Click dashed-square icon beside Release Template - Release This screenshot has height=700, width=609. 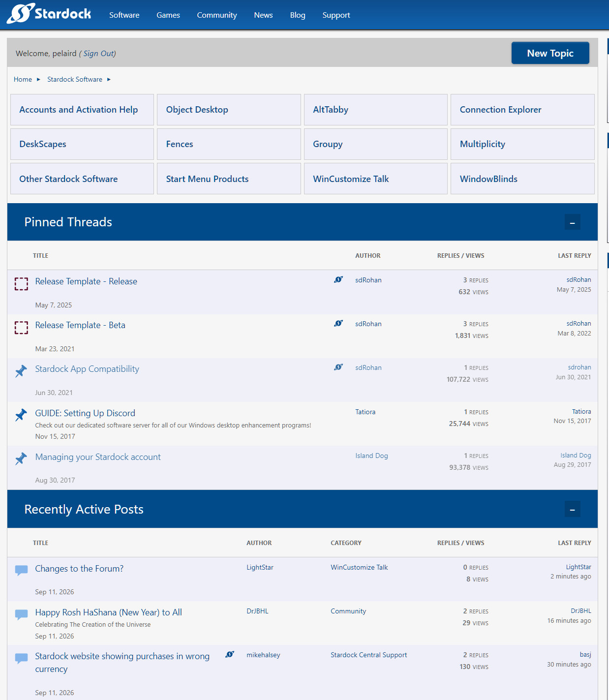(21, 284)
